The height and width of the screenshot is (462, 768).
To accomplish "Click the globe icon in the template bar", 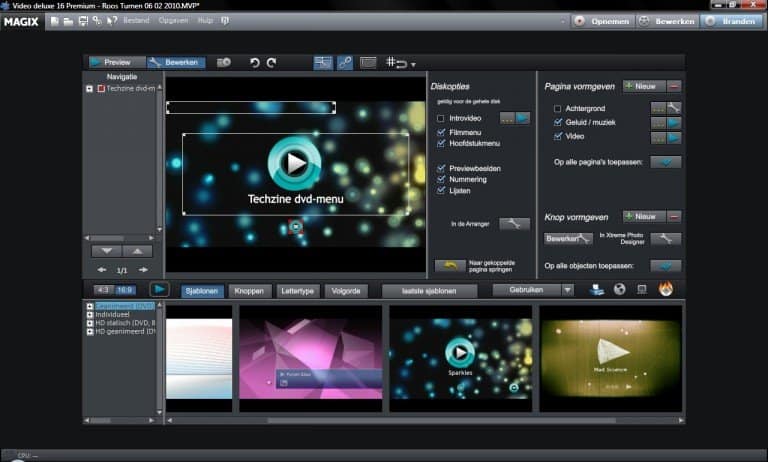I will [620, 290].
